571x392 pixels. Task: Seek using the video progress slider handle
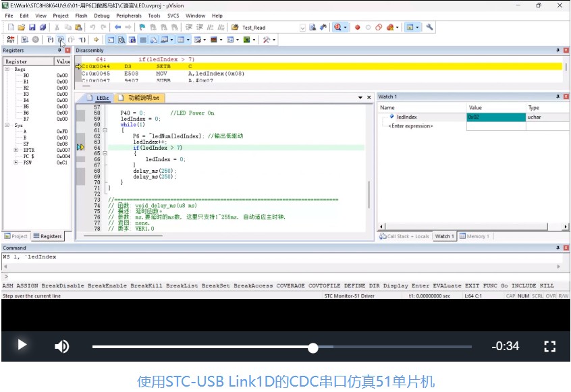[x=312, y=347]
